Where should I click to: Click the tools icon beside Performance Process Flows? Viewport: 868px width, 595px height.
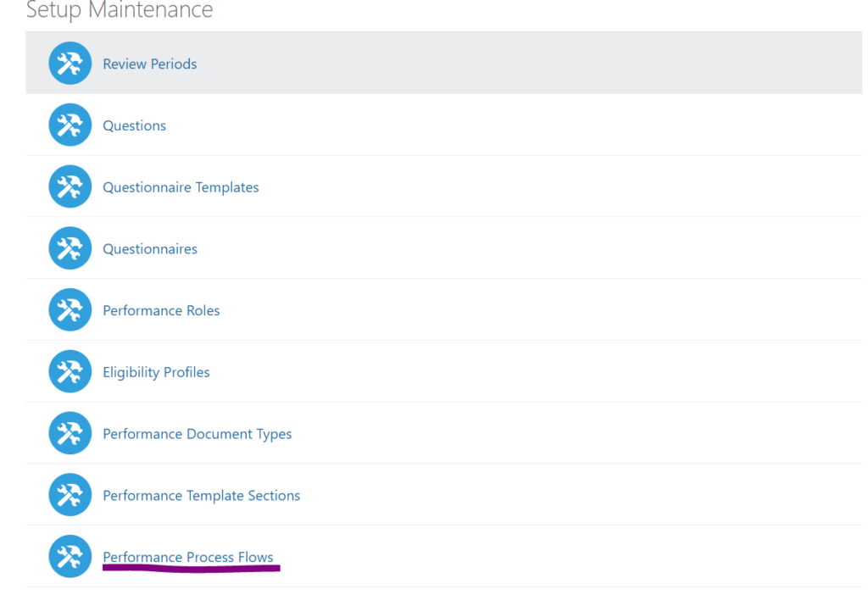point(70,556)
